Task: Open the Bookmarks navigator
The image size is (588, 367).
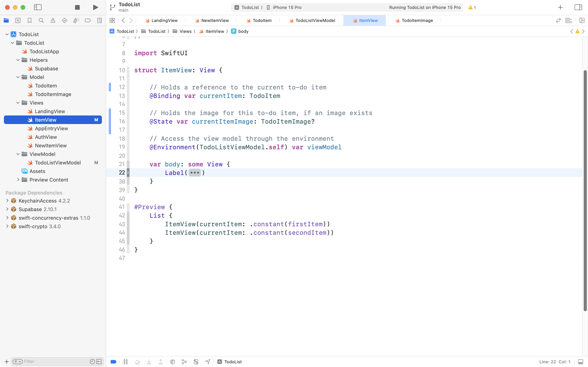Action: (x=30, y=20)
